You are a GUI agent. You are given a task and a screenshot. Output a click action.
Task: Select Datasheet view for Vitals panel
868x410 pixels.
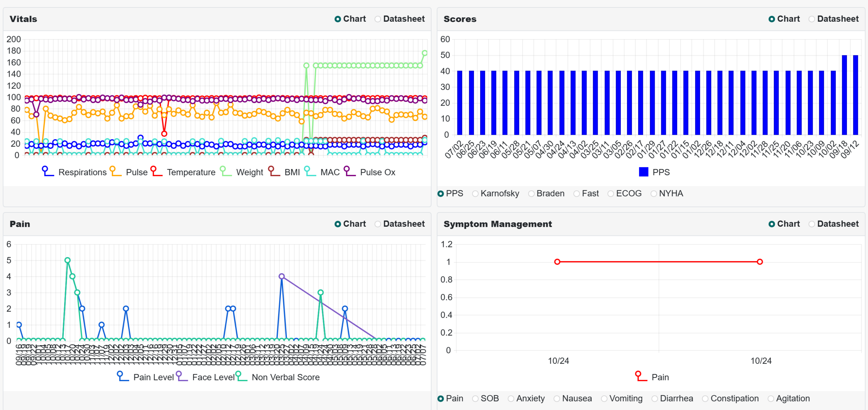(400, 19)
